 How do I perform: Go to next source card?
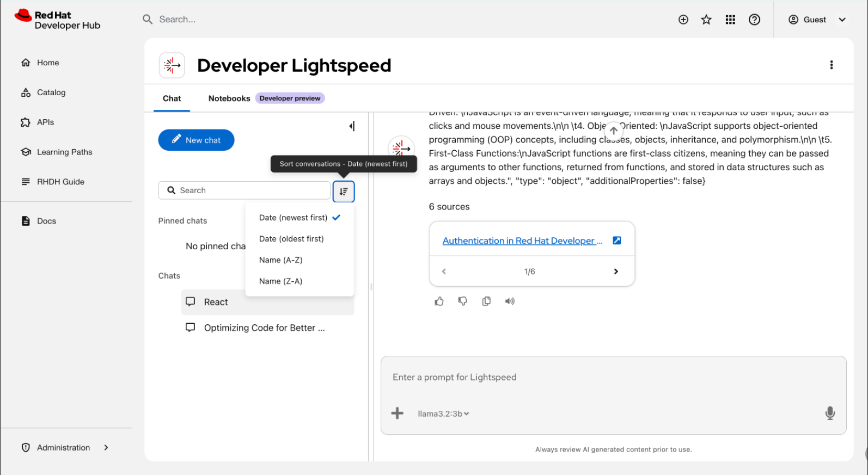[x=616, y=272]
